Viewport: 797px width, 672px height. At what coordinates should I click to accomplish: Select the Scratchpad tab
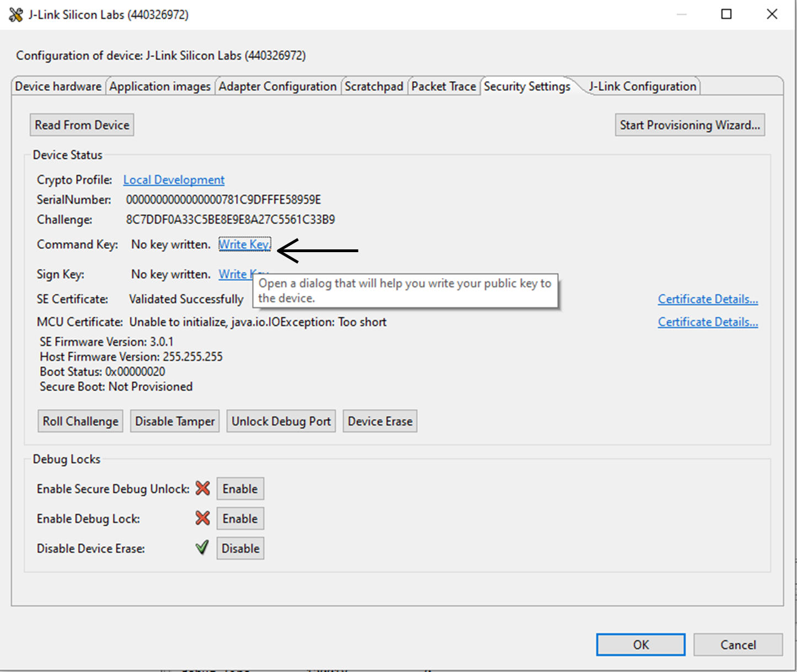[374, 87]
